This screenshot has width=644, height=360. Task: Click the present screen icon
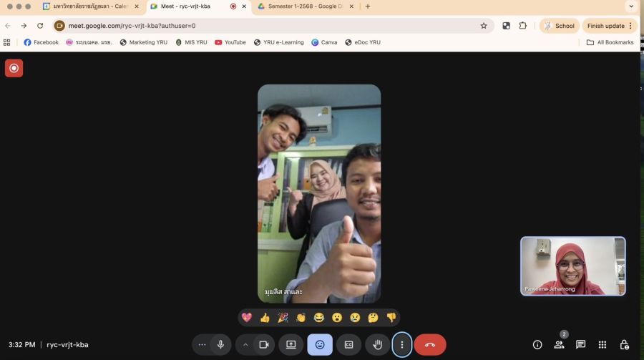[x=291, y=344]
